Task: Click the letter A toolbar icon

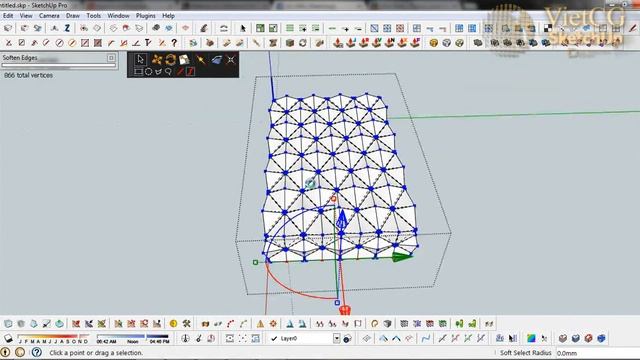Action: coord(54,28)
